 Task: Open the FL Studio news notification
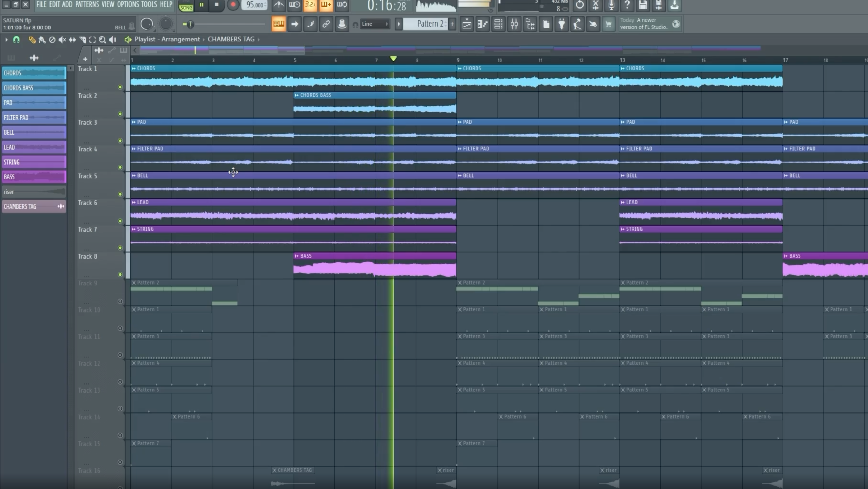point(651,24)
